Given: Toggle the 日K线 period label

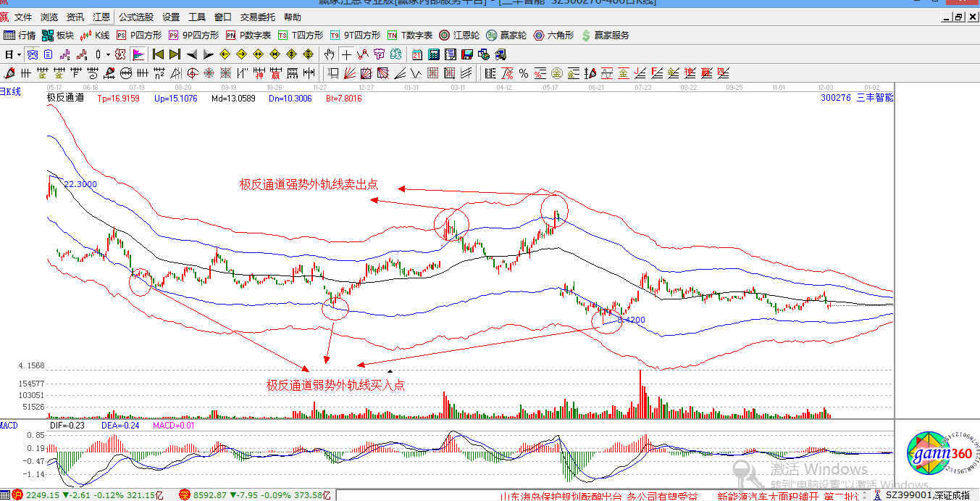Looking at the screenshot, I should 11,91.
